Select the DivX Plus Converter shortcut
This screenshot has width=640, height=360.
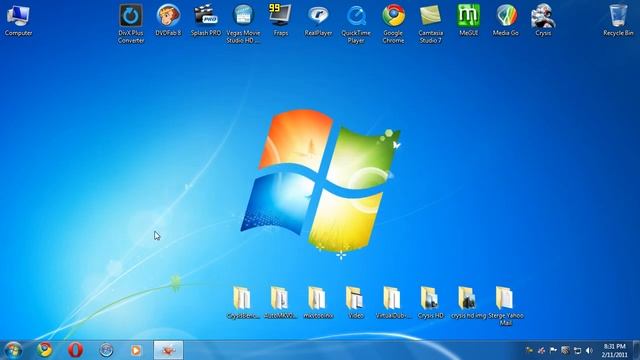[131, 24]
